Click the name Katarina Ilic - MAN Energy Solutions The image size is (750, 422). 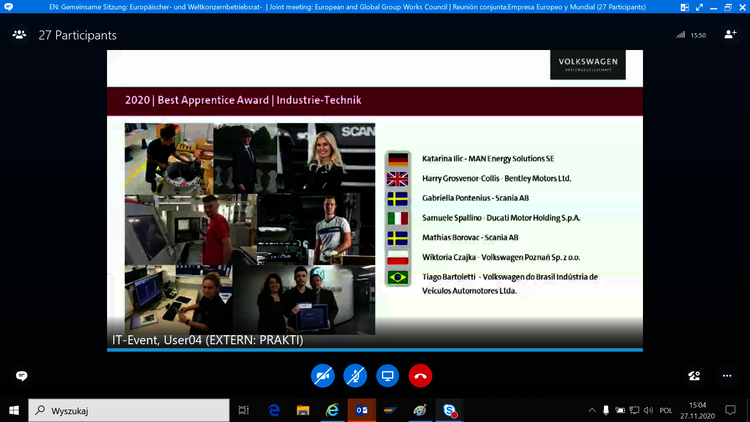pyautogui.click(x=488, y=158)
